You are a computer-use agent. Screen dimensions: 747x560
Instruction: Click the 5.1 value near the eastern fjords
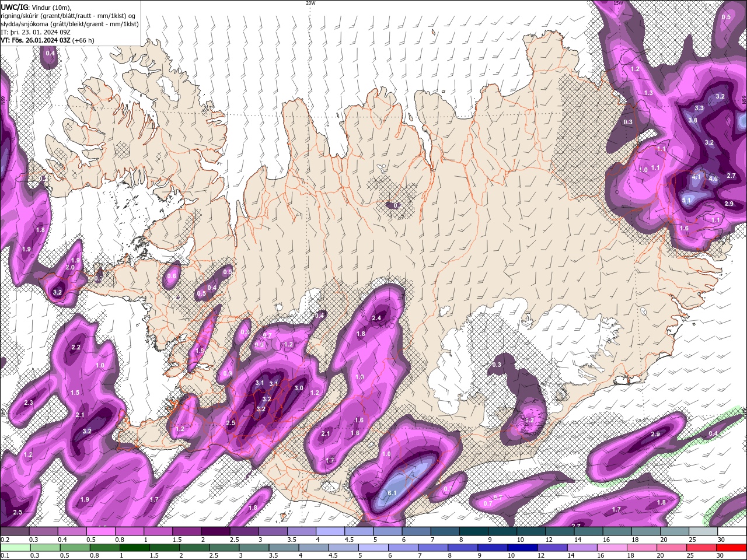[x=686, y=200]
